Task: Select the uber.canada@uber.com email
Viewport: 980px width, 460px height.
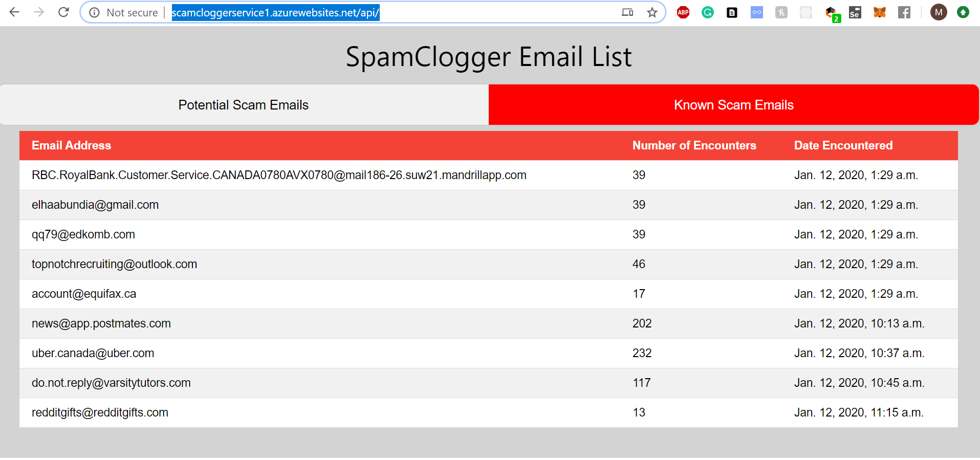Action: [93, 353]
